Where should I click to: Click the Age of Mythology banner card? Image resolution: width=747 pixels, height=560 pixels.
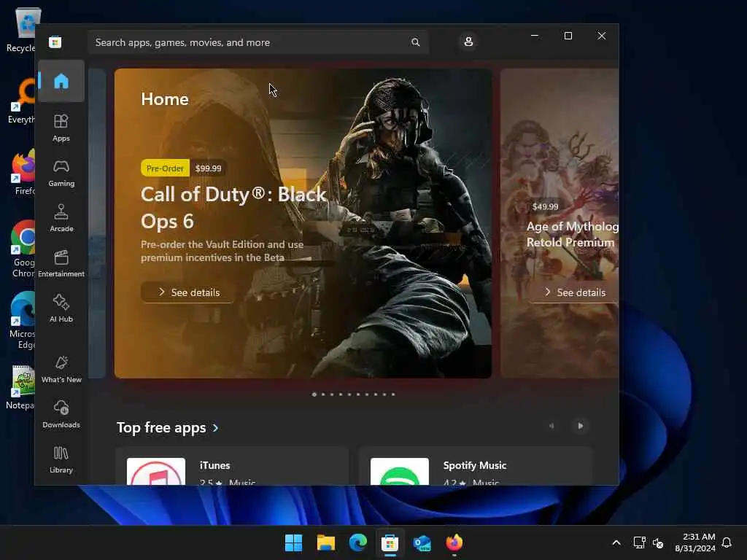pos(560,223)
